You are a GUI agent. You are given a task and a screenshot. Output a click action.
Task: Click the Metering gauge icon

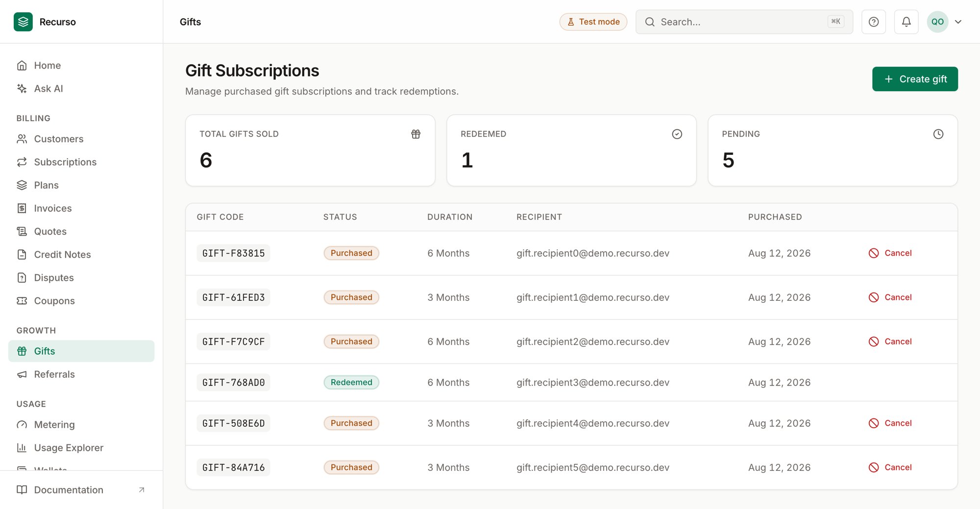[22, 425]
